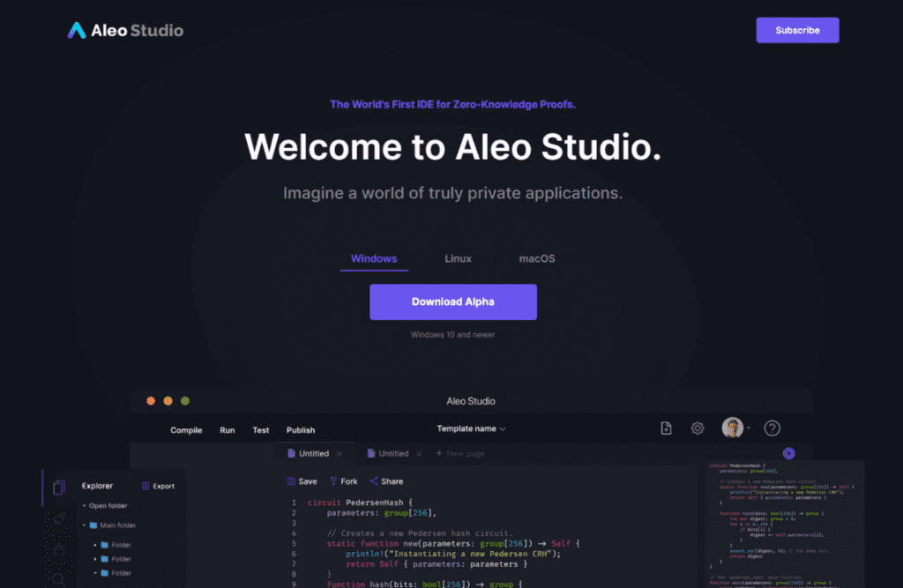Open the Compile menu
This screenshot has height=588, width=903.
(x=186, y=430)
